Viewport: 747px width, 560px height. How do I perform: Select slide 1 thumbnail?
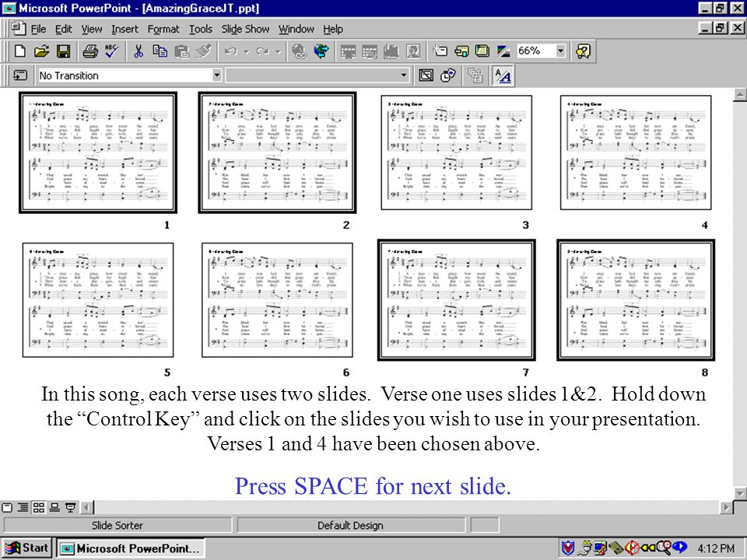point(98,152)
